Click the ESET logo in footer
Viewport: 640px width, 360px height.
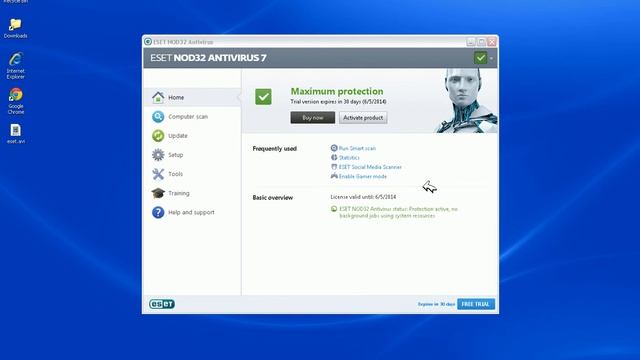click(x=162, y=304)
